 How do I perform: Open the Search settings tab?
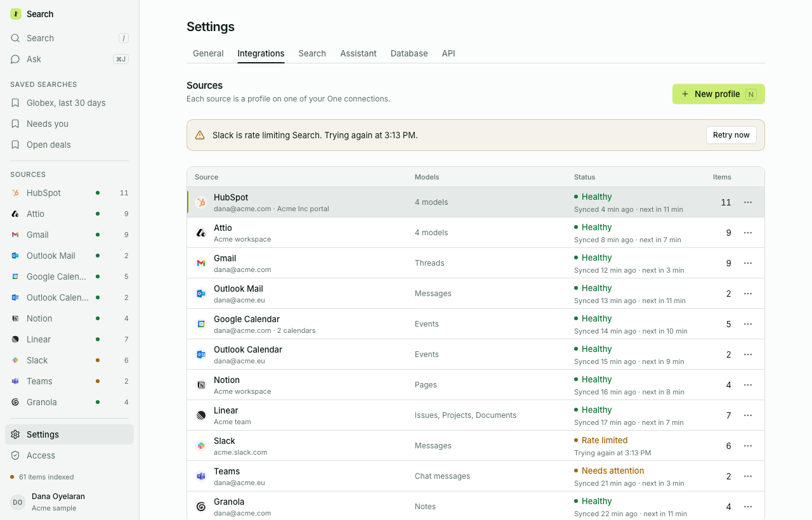click(312, 53)
